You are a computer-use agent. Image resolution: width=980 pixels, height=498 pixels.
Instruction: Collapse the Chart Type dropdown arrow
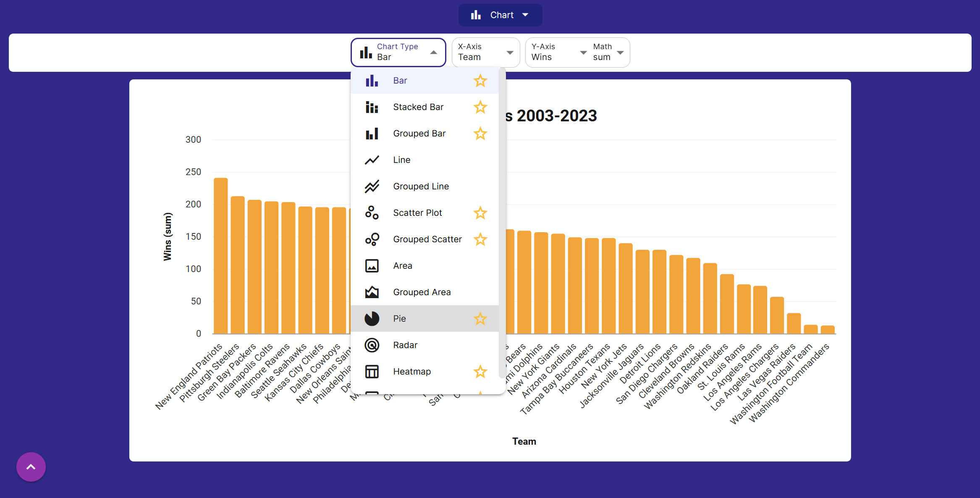point(434,52)
